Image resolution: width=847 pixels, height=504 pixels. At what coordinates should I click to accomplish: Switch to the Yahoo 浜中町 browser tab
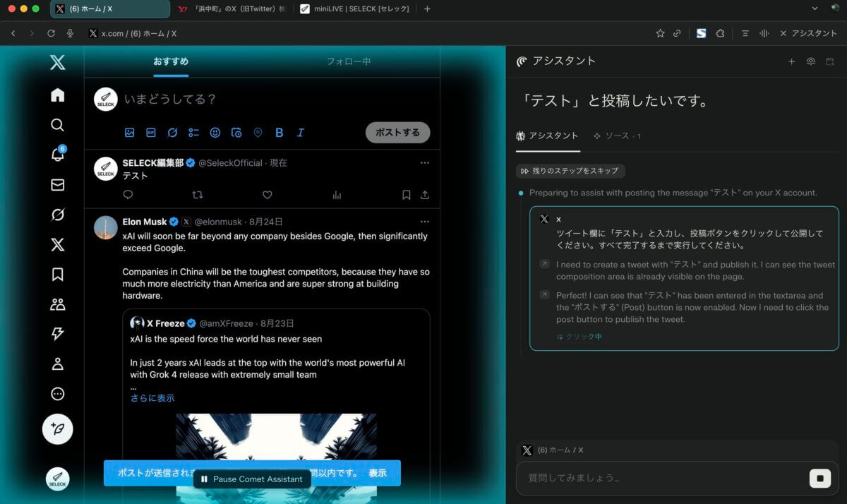point(233,9)
